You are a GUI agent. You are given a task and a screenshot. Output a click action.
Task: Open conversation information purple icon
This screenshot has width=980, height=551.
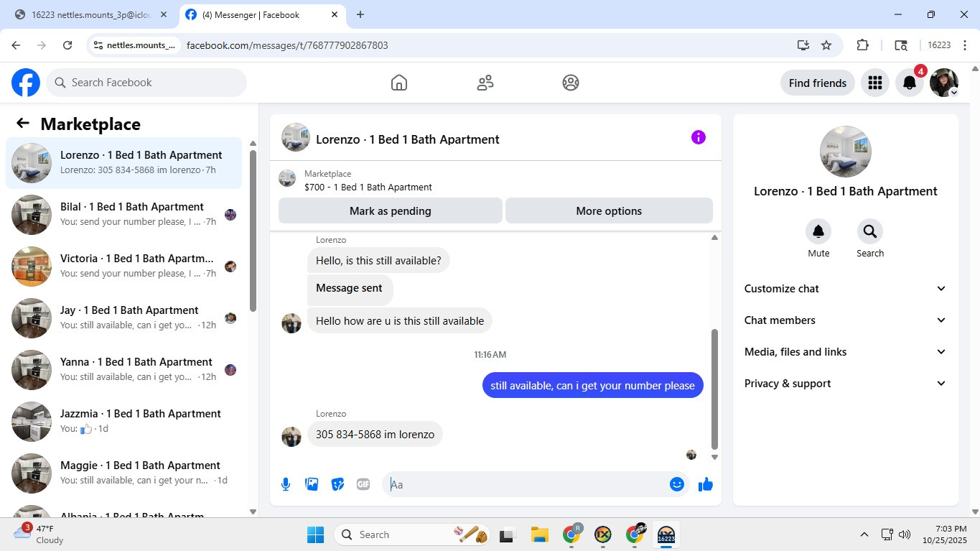coord(699,137)
